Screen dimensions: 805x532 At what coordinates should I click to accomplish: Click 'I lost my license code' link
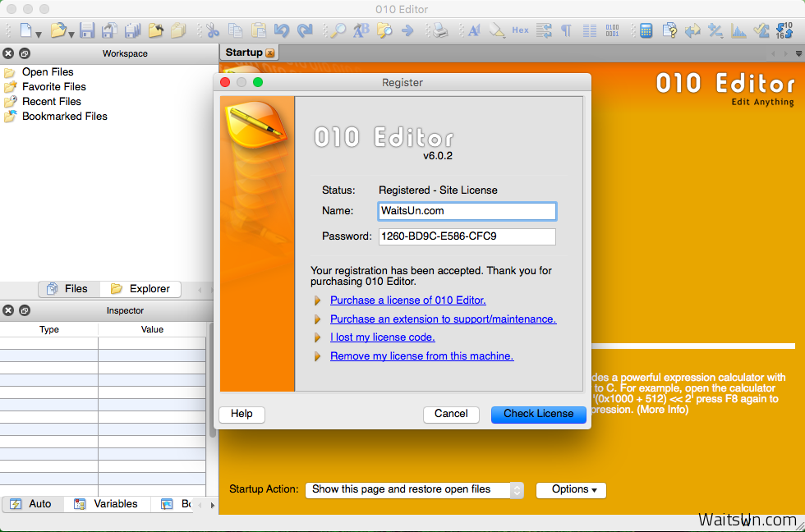pos(382,337)
